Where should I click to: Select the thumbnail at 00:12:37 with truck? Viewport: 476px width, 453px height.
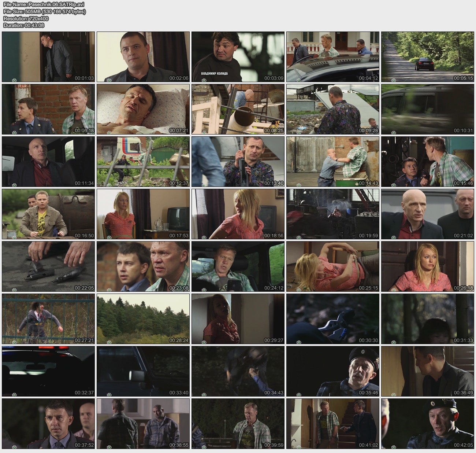click(x=143, y=162)
